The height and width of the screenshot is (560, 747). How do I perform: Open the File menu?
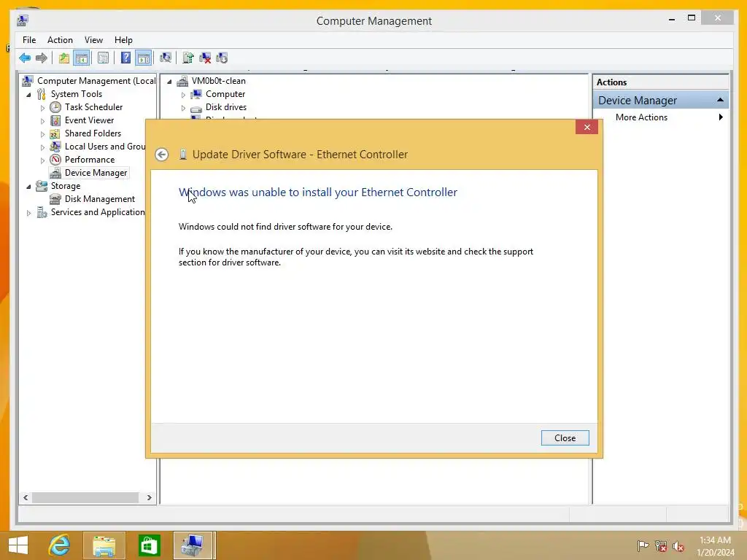[29, 40]
